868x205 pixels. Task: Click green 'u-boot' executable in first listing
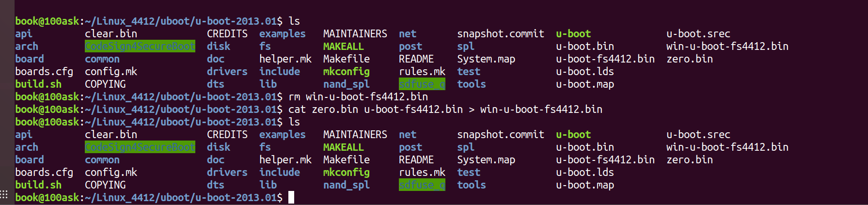click(573, 33)
